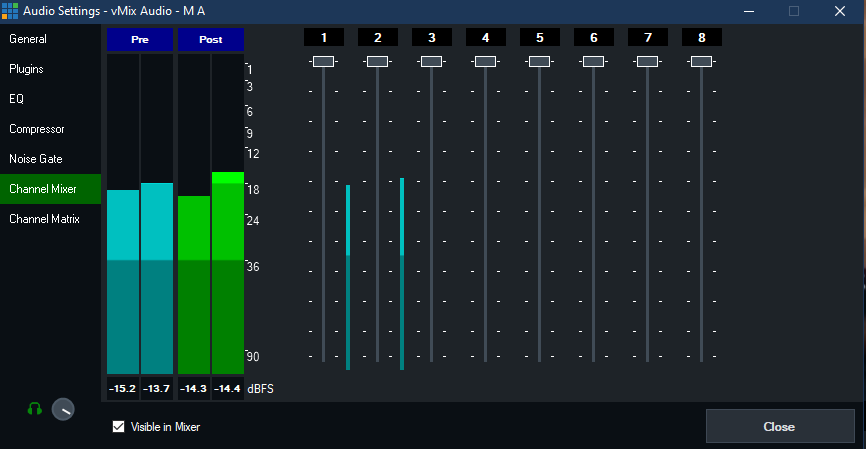866x449 pixels.
Task: Toggle the Visible in Mixer checkbox
Action: tap(118, 427)
